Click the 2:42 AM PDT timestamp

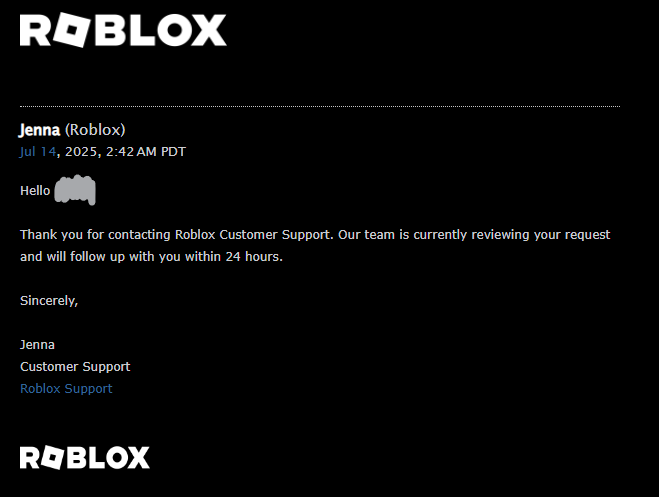[146, 152]
